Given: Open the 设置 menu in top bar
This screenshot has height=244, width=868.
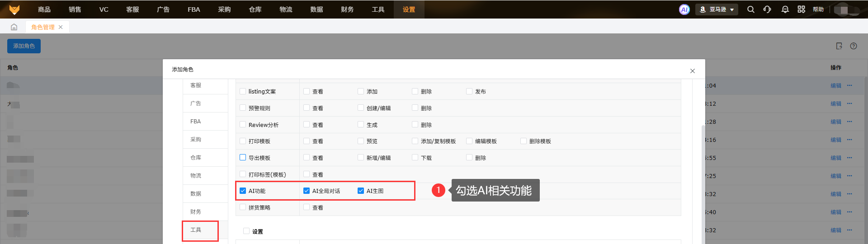Looking at the screenshot, I should pos(409,9).
